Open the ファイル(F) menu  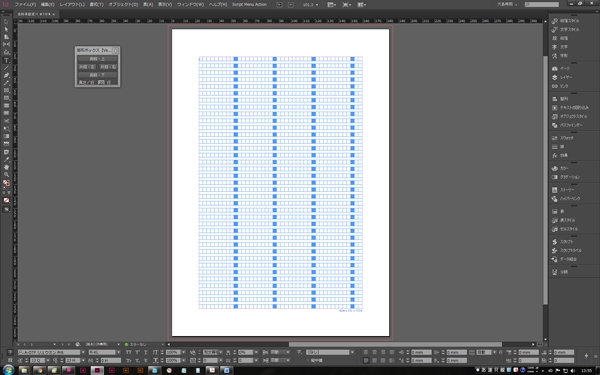25,5
